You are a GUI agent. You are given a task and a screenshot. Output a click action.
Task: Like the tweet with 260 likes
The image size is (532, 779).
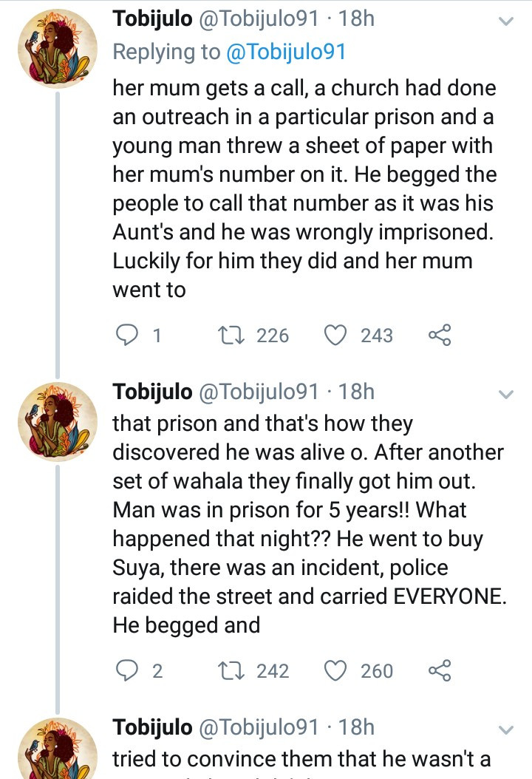point(337,670)
